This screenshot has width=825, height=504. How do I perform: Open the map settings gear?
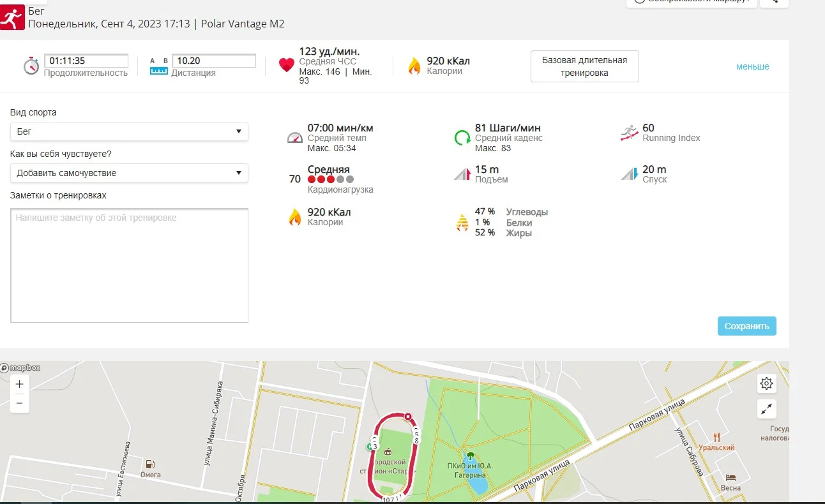pyautogui.click(x=767, y=383)
